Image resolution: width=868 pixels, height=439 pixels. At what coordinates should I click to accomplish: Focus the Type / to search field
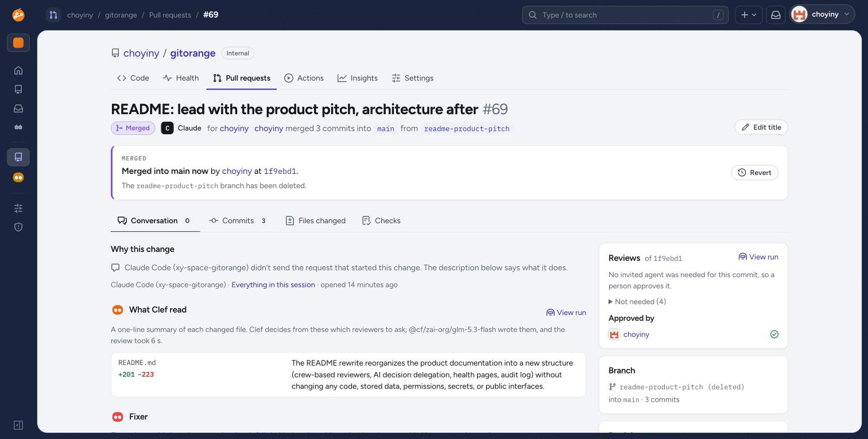point(625,15)
